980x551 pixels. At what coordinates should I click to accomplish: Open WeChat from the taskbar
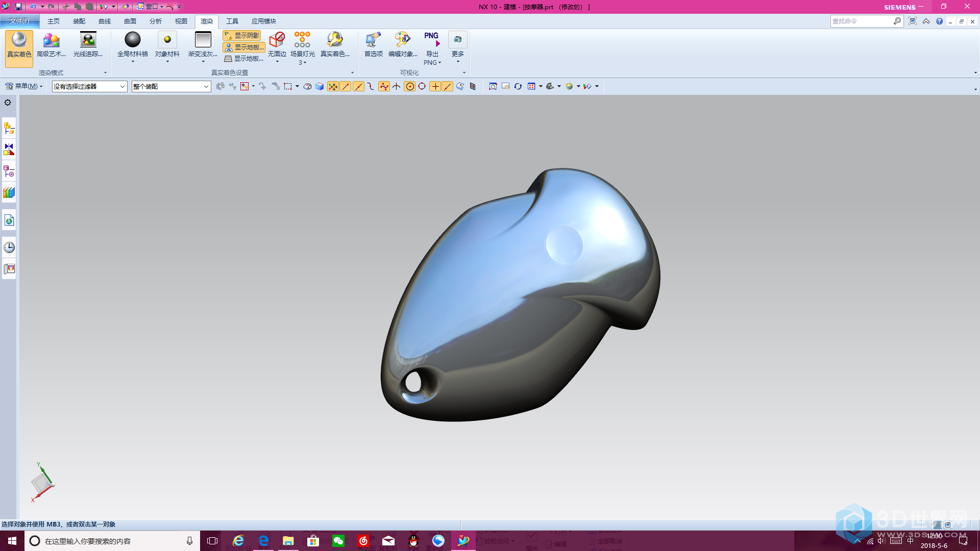click(338, 541)
